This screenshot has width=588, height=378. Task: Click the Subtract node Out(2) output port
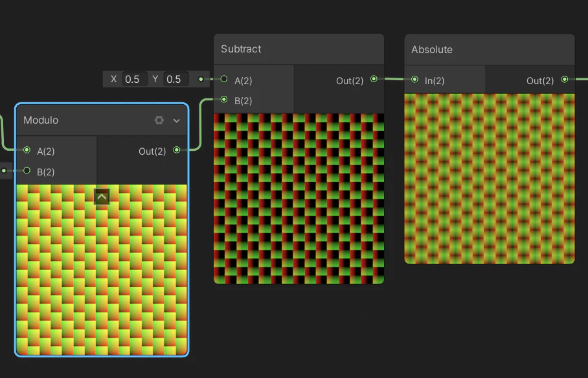(374, 79)
